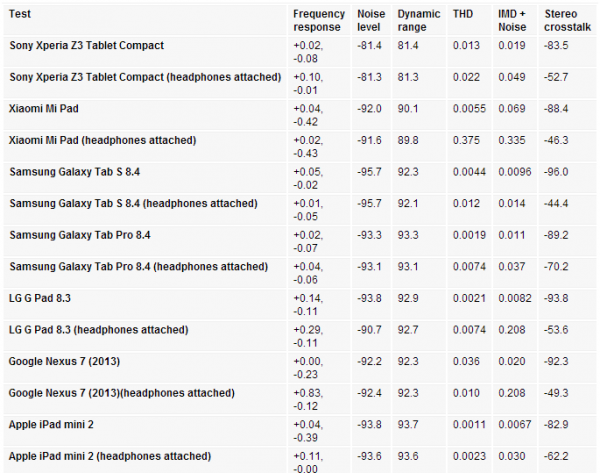Image resolution: width=600 pixels, height=473 pixels.
Task: Click the 0.0067 IMD + Noise value
Action: coord(515,425)
